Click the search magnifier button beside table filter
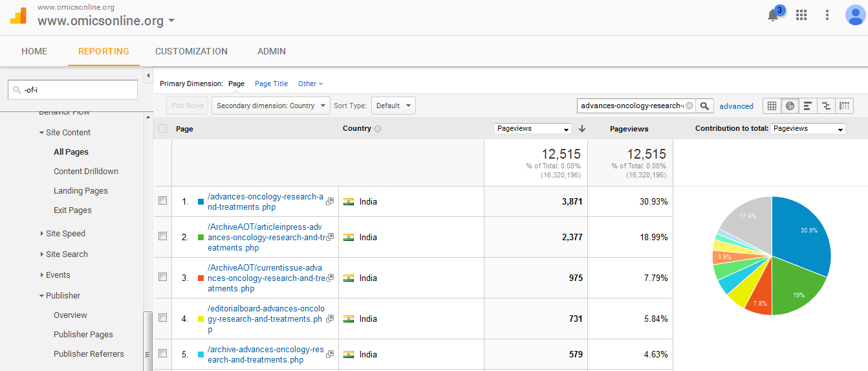Screen dimensions: 868x371 [705, 106]
